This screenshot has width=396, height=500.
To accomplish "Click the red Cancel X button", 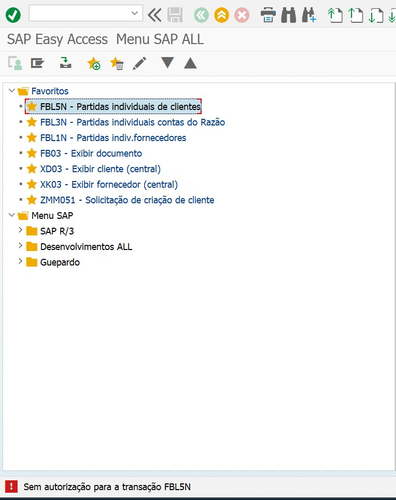I will click(242, 15).
